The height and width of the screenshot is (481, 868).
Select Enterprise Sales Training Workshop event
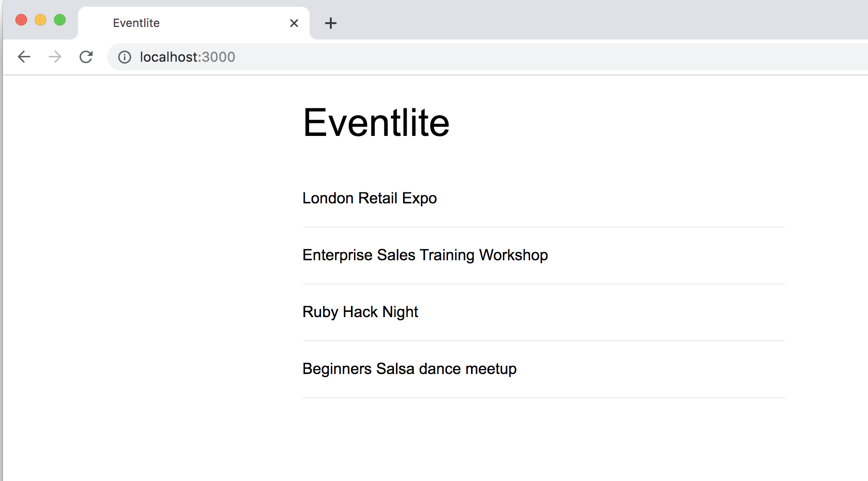click(425, 255)
